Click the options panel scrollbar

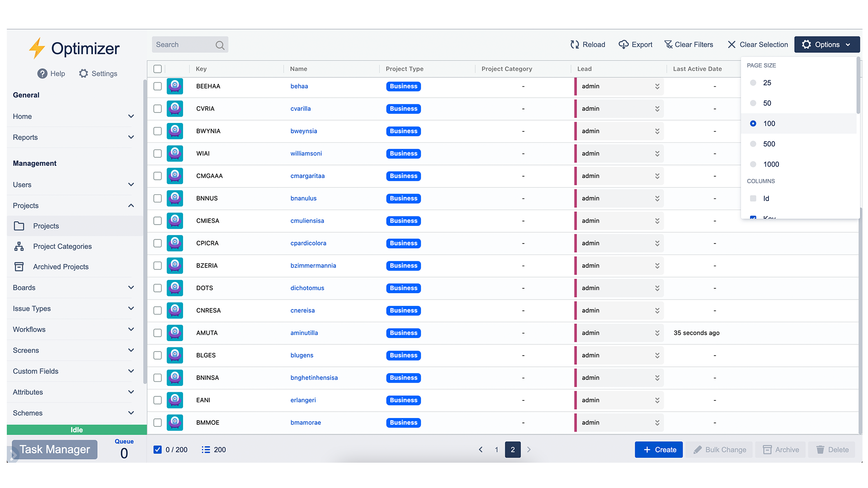click(x=858, y=86)
